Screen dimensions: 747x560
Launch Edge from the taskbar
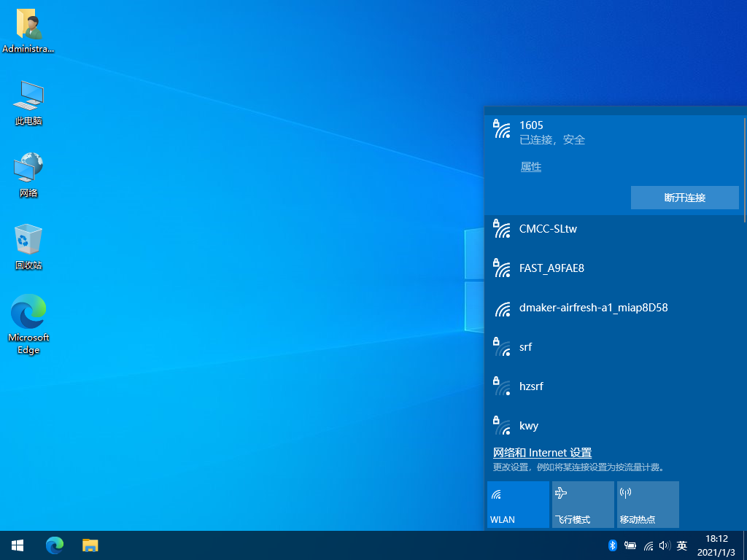tap(55, 545)
